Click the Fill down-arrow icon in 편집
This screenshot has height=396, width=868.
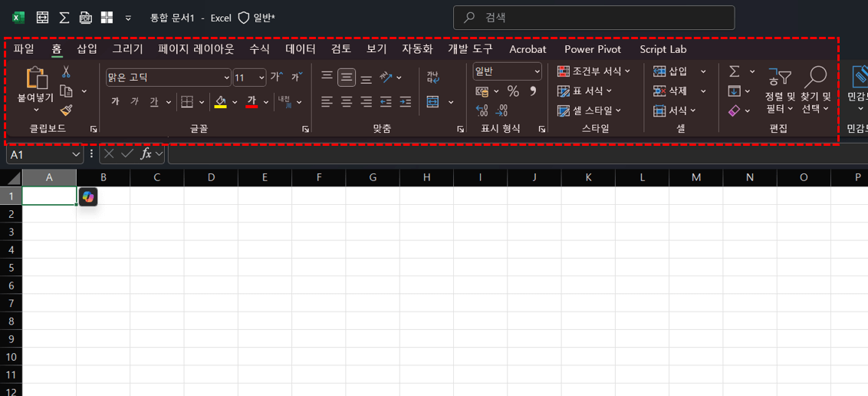coord(734,91)
